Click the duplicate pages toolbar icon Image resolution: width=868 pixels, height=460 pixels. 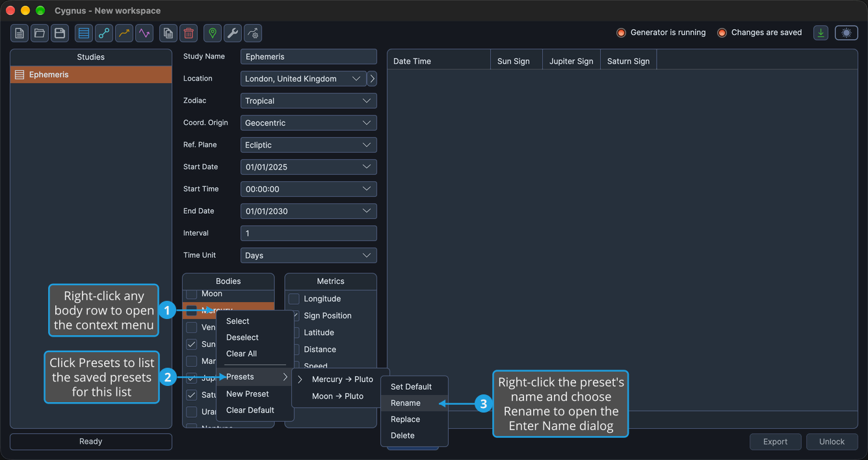[x=168, y=33]
